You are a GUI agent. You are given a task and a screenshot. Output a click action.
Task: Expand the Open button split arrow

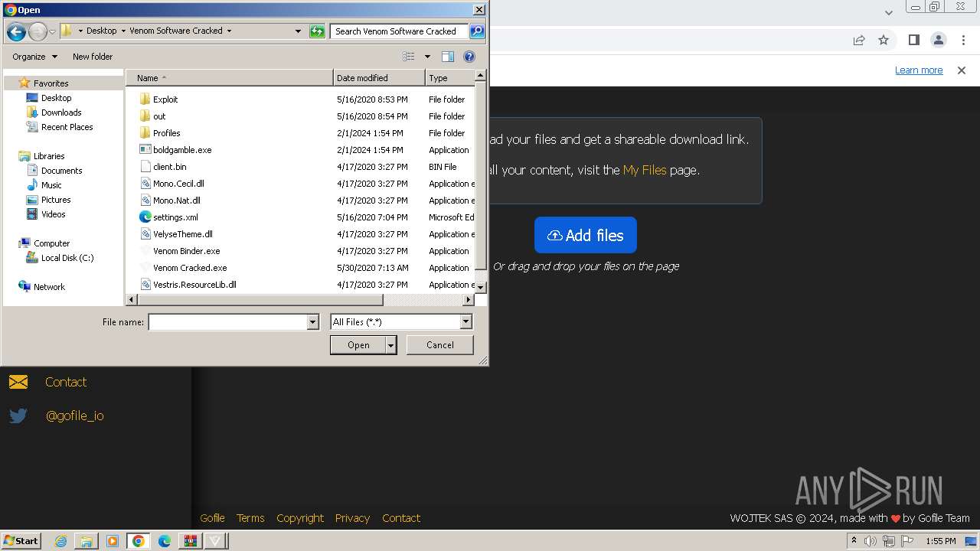390,345
